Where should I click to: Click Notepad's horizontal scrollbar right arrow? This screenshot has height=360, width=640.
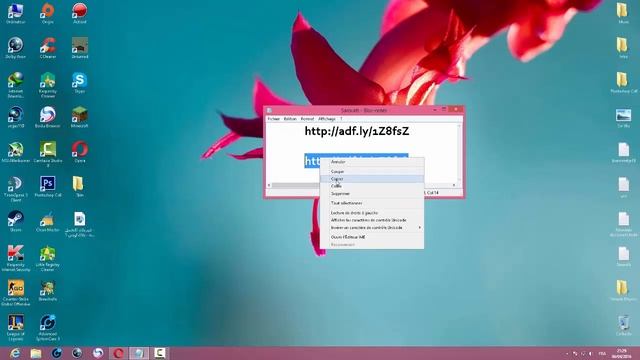pos(454,185)
